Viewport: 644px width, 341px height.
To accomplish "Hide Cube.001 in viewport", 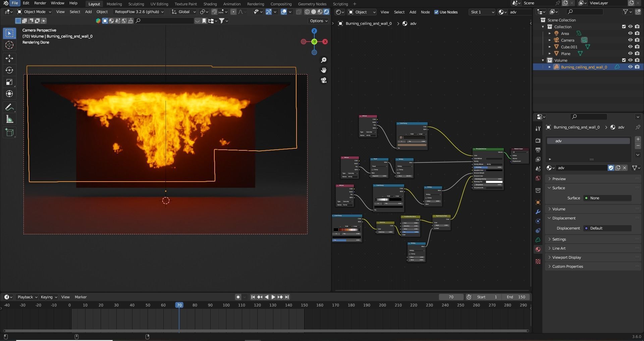I will (x=630, y=47).
